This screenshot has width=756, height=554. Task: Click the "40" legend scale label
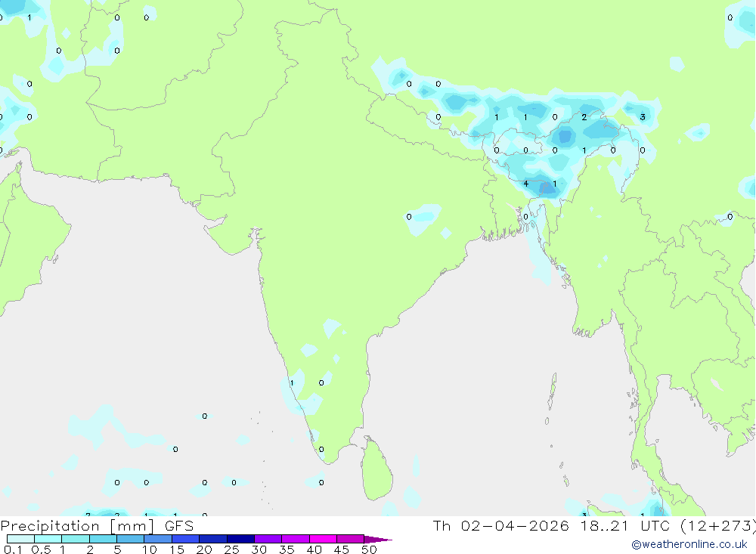(314, 549)
